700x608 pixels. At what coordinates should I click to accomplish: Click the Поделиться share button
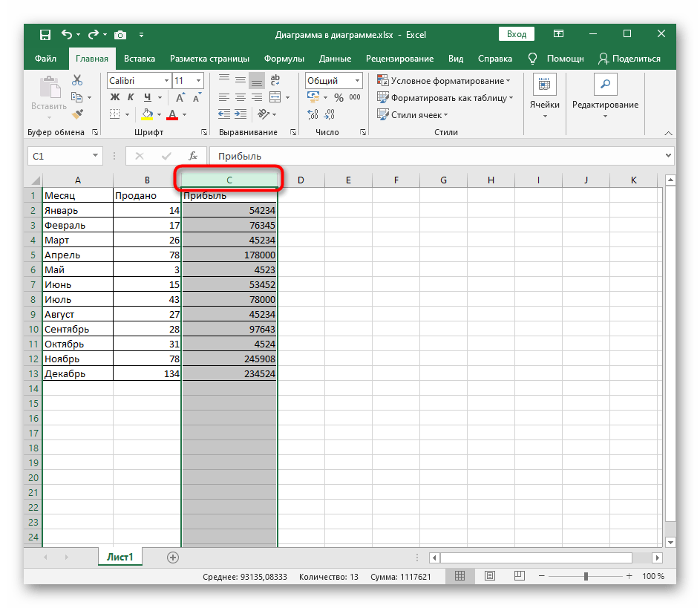click(x=629, y=59)
